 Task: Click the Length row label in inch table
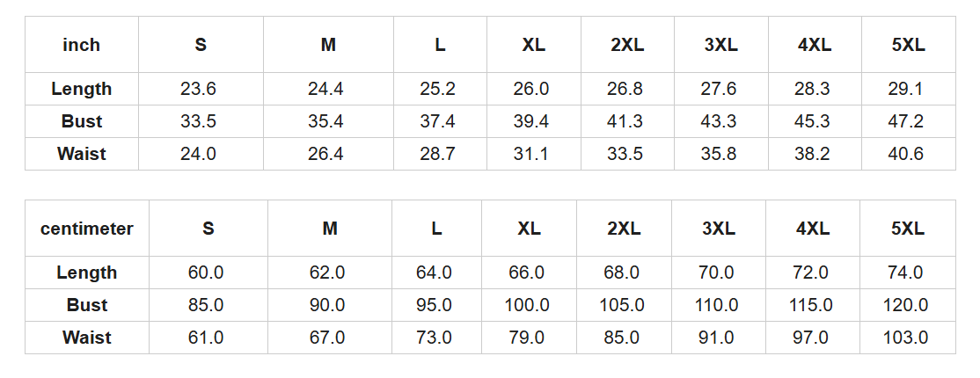(x=81, y=89)
